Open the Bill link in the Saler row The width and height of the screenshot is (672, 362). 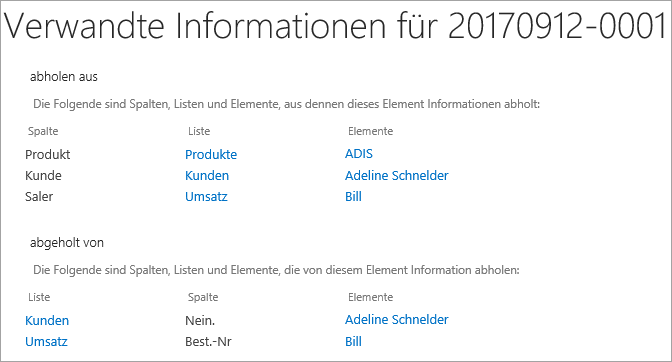353,197
